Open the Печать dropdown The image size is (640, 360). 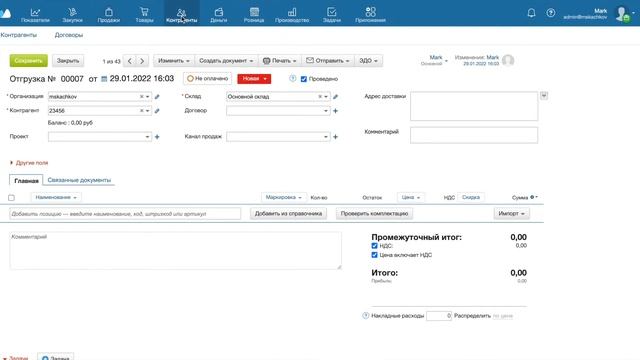coord(280,61)
